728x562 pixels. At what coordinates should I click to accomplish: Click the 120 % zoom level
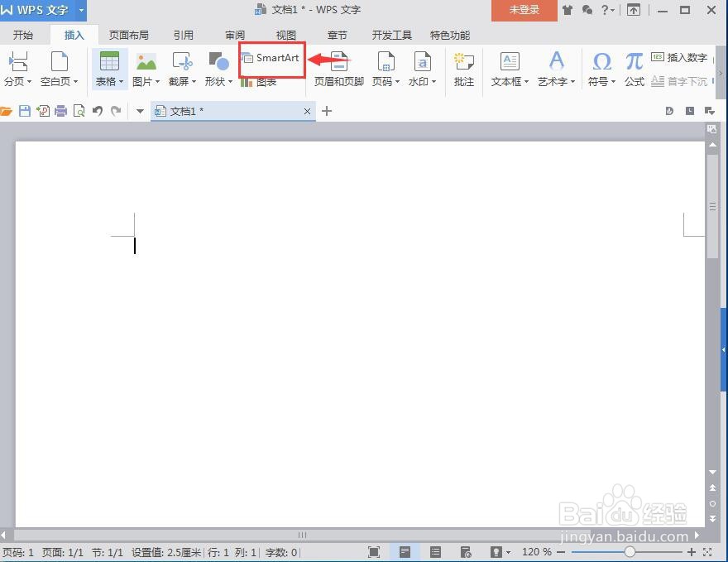click(x=537, y=552)
